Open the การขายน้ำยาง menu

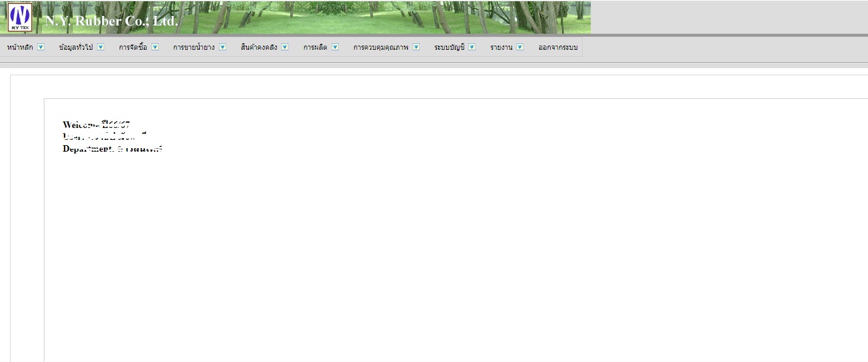[x=194, y=47]
